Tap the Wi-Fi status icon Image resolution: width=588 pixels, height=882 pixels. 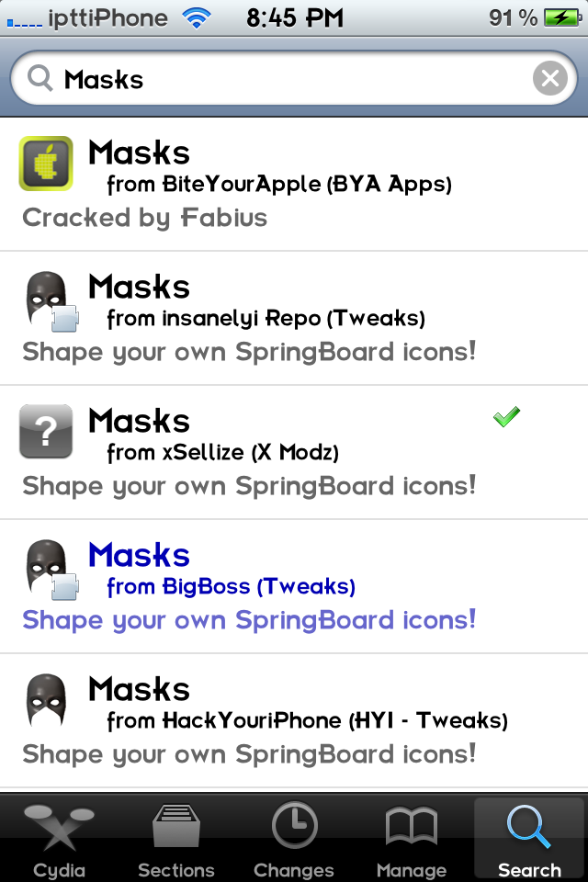(x=197, y=18)
